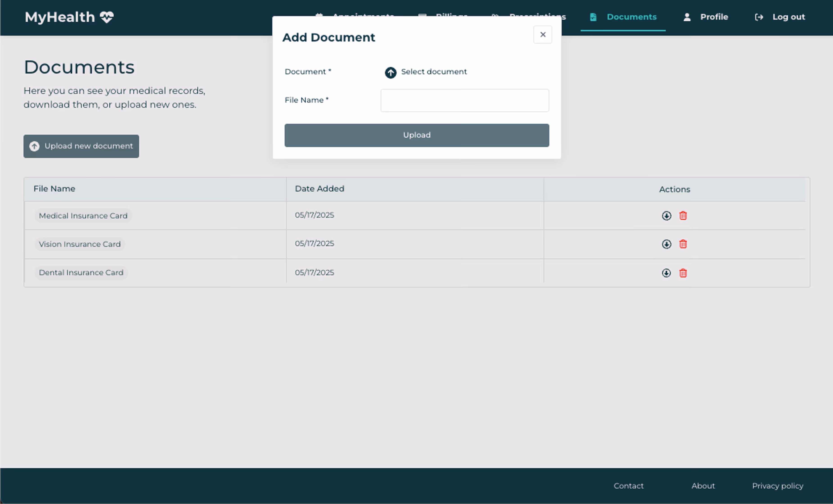Image resolution: width=833 pixels, height=504 pixels.
Task: Open the About footer link
Action: 703,486
